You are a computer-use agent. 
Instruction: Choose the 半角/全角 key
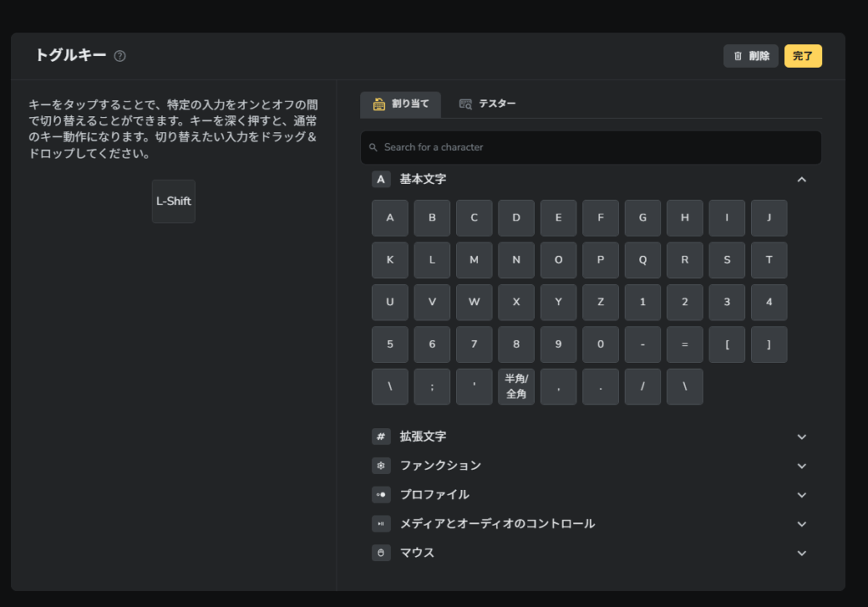point(516,387)
